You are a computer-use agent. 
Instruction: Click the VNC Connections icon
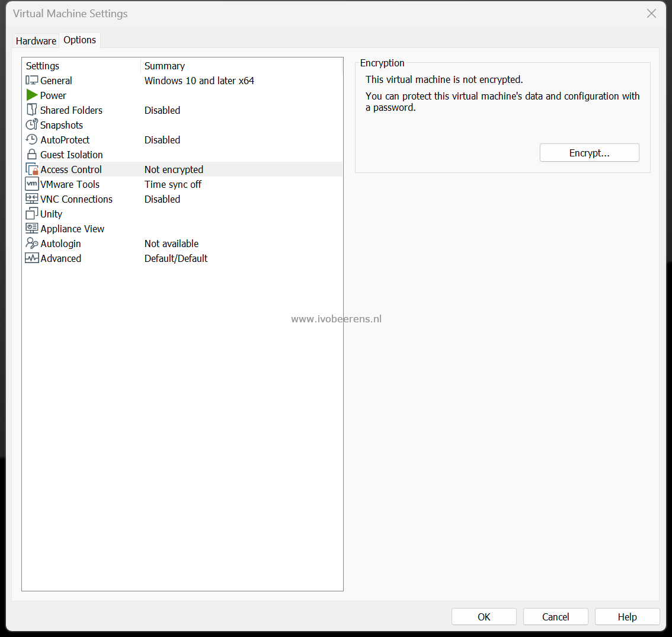coord(32,199)
